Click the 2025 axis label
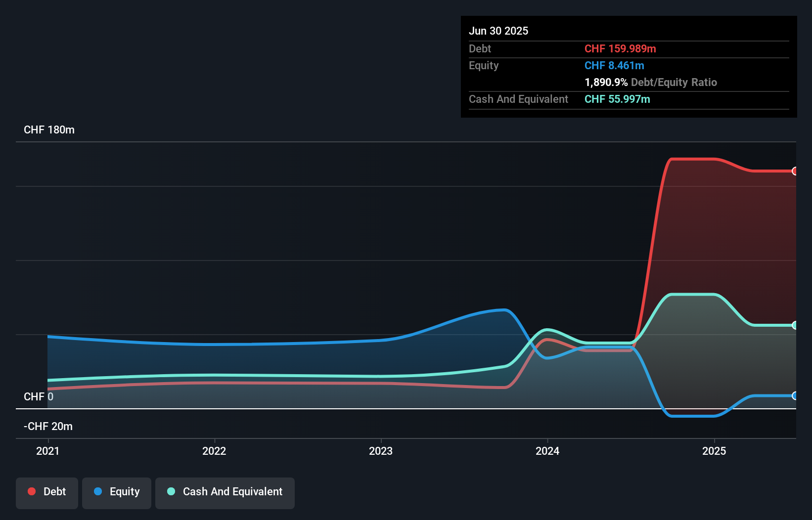This screenshot has width=812, height=520. (x=715, y=451)
